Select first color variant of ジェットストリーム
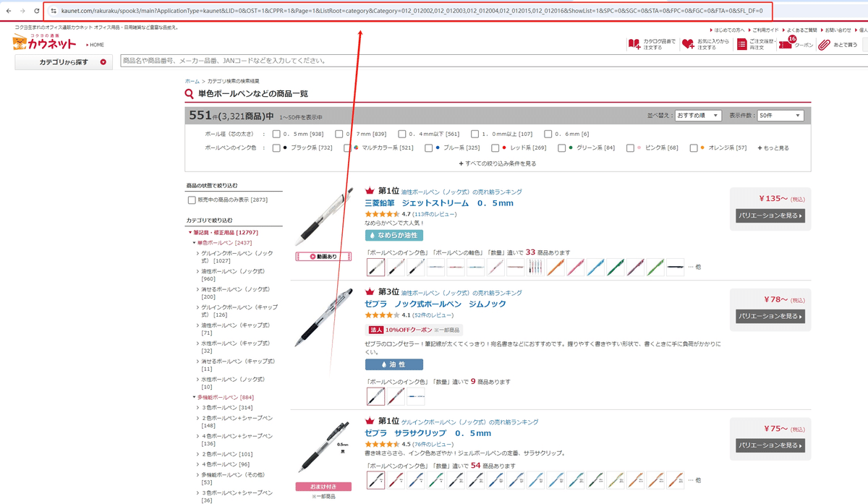 375,268
